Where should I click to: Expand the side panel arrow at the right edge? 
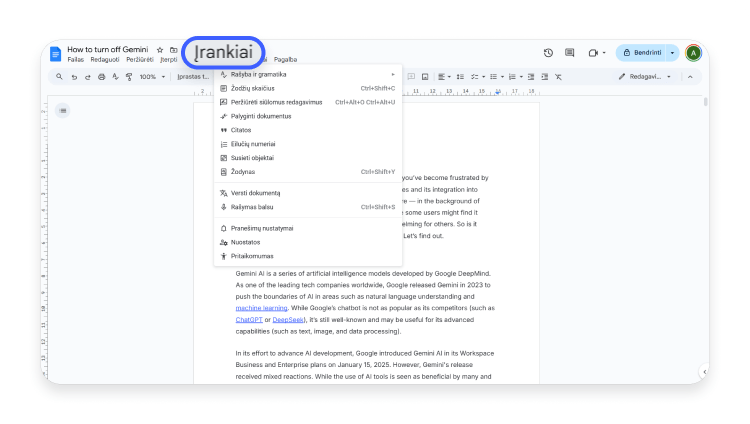pos(704,371)
